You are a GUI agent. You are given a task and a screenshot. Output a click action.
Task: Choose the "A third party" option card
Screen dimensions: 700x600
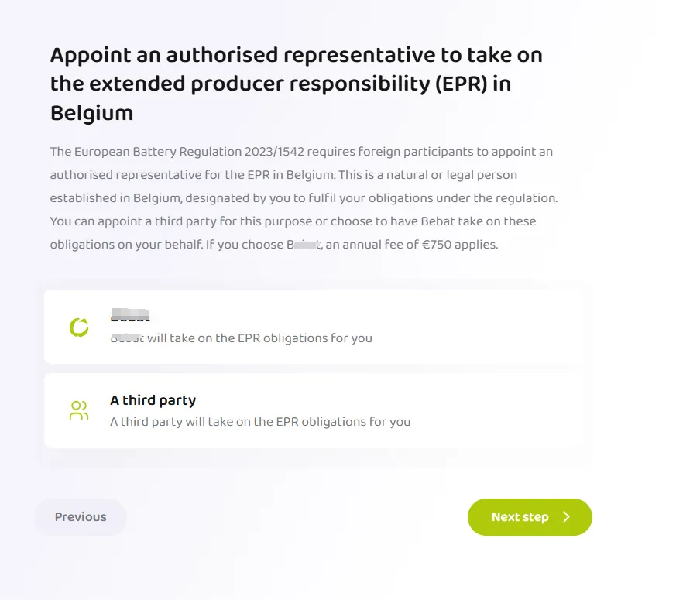[x=313, y=410]
